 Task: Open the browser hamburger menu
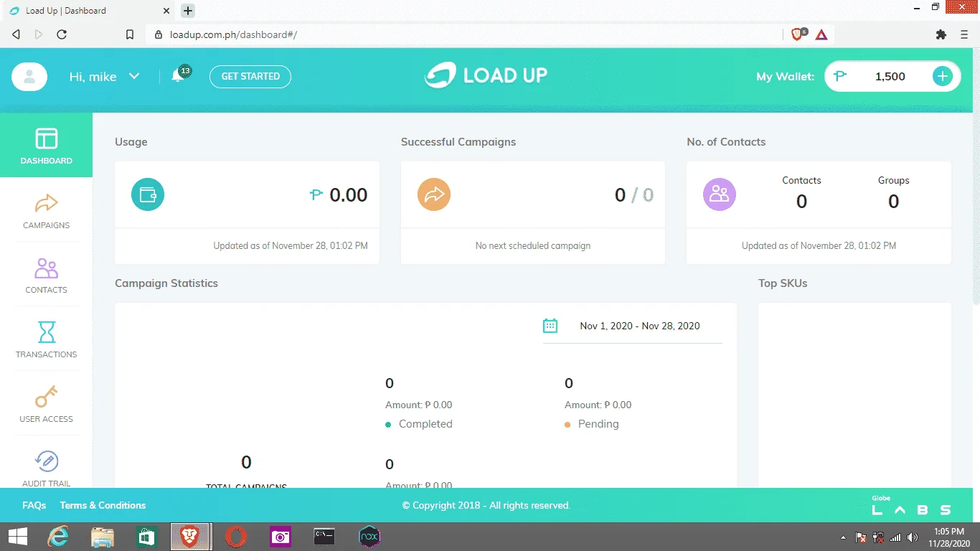[964, 34]
